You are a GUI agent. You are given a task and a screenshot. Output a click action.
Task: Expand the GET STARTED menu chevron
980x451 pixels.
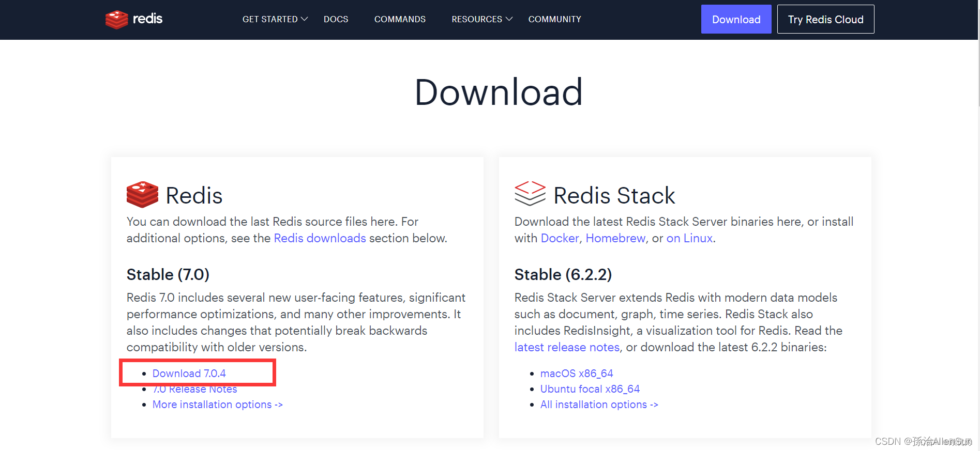305,19
